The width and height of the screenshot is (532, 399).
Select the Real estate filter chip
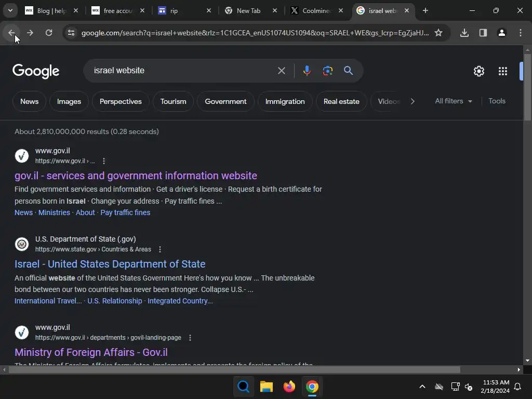341,101
